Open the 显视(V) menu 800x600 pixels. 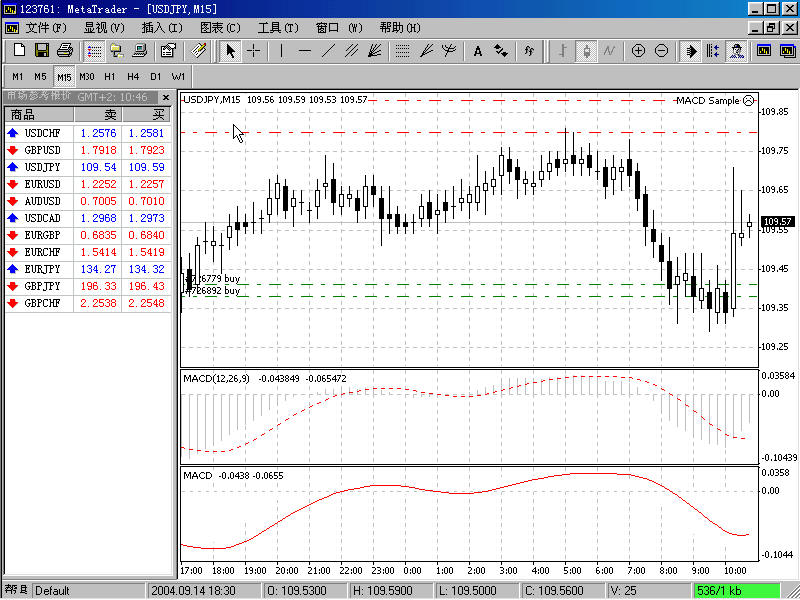pyautogui.click(x=104, y=28)
